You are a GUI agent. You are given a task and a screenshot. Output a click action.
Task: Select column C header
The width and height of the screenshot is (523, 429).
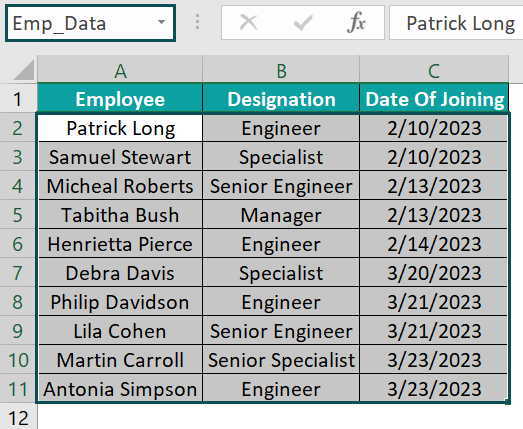(x=434, y=70)
